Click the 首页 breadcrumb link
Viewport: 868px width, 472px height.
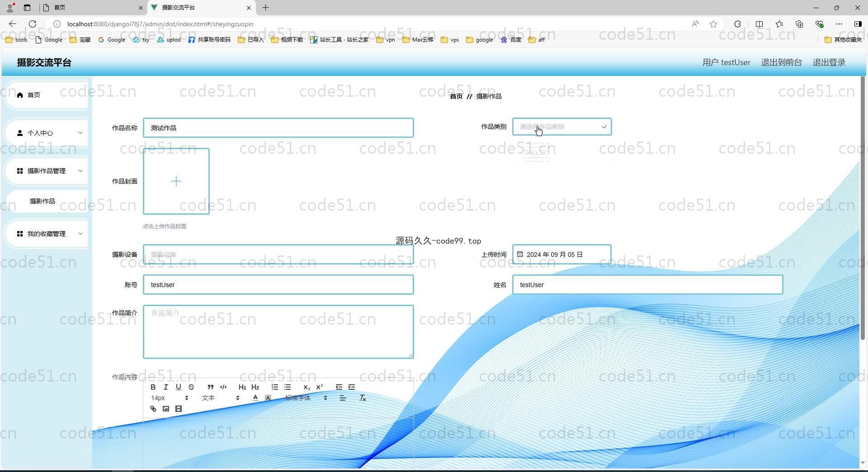456,96
